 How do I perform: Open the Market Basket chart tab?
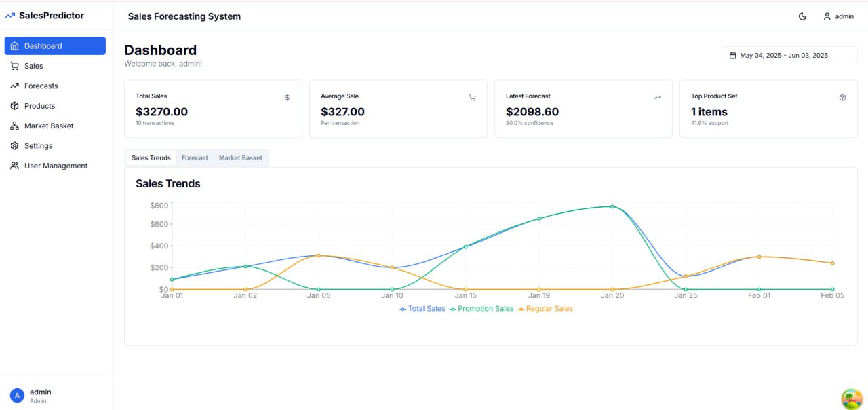tap(240, 157)
